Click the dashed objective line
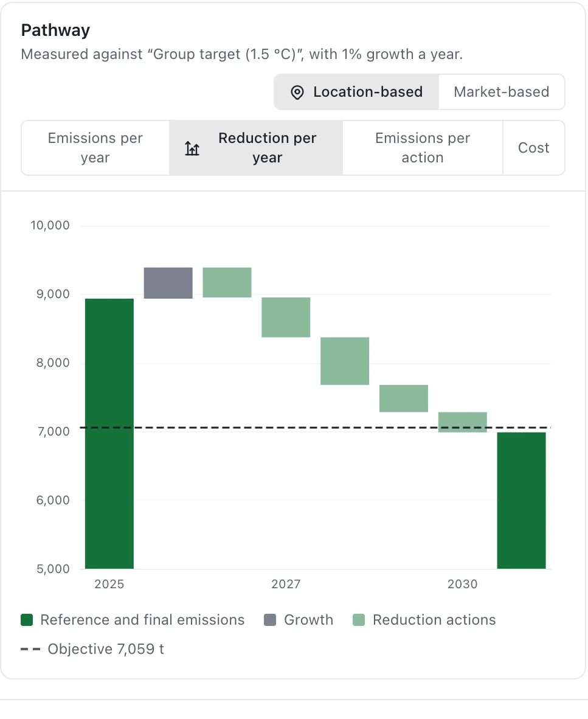The height and width of the screenshot is (719, 588). pyautogui.click(x=316, y=428)
